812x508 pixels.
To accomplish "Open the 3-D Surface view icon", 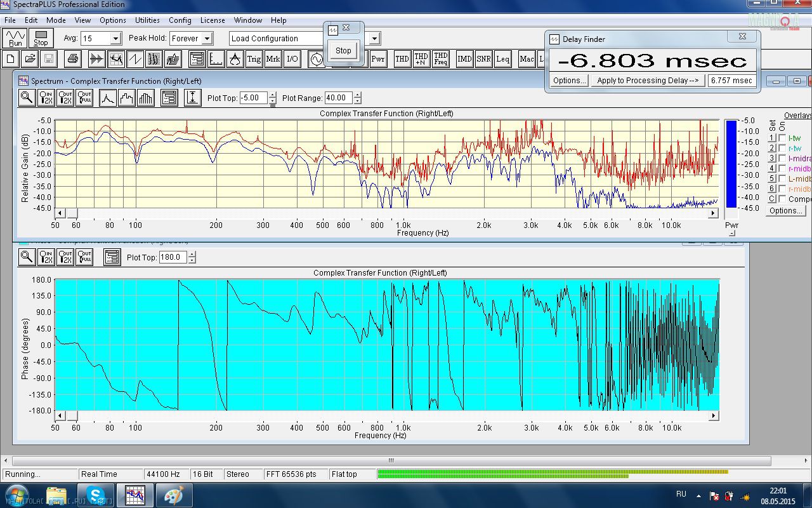I will [173, 59].
